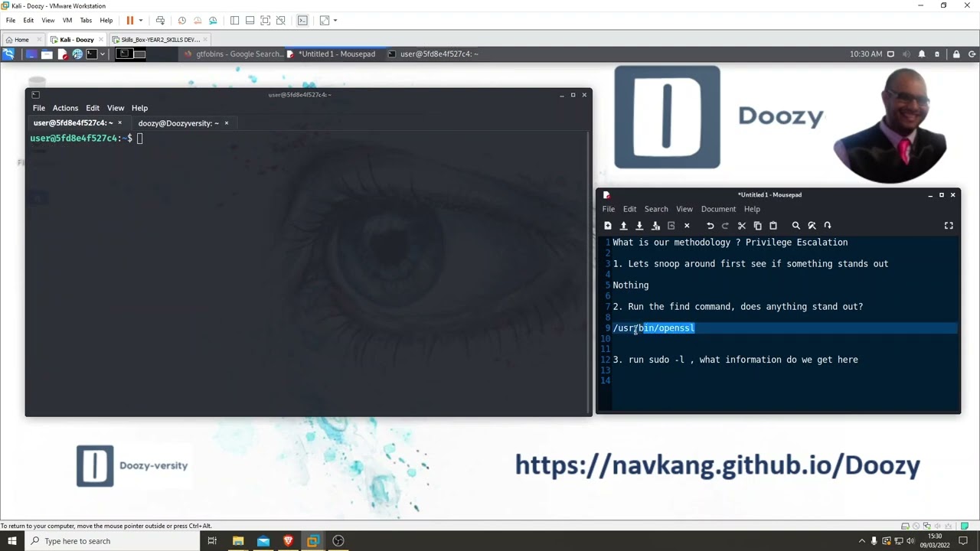Switch to Skills_Box-YEAR2 VMware tab

tap(159, 40)
